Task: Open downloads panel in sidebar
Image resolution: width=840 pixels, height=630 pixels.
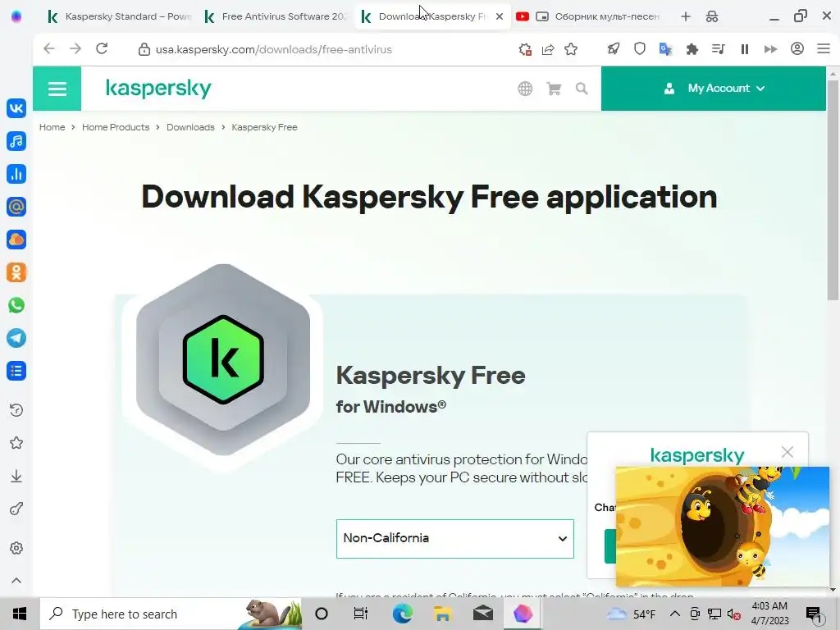Action: [16, 477]
